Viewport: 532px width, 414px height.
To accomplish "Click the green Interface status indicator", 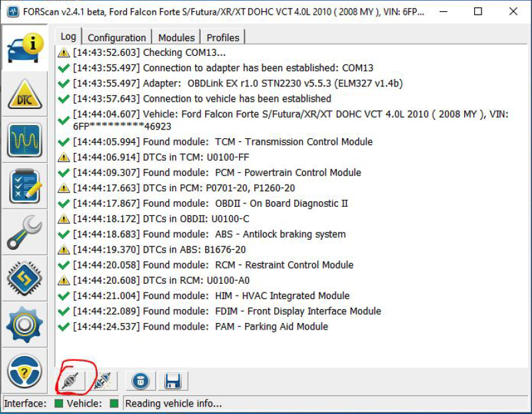I will pos(59,403).
